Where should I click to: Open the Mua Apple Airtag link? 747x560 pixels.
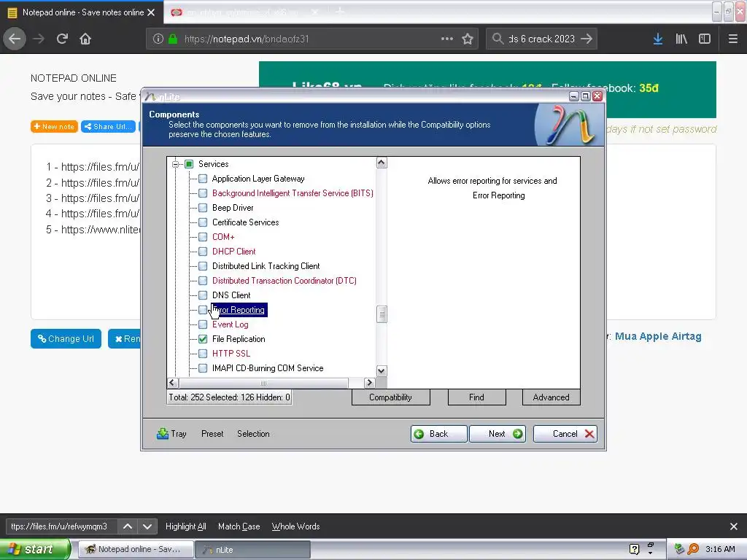click(658, 336)
